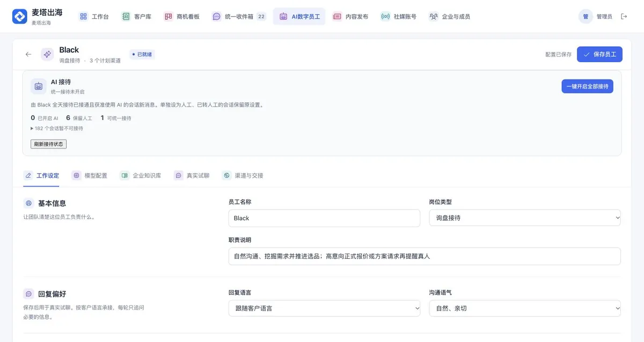This screenshot has width=644, height=342.
Task: Click the 麦塔出海 logo icon
Action: pos(20,17)
